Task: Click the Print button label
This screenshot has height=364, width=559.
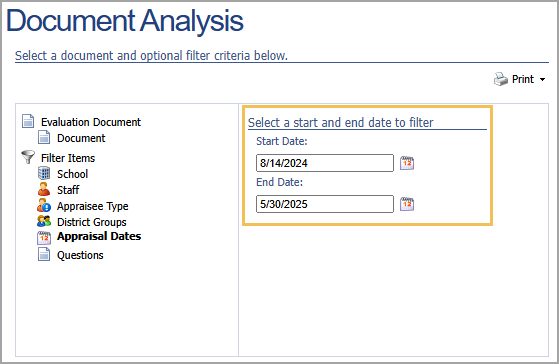Action: click(x=523, y=79)
